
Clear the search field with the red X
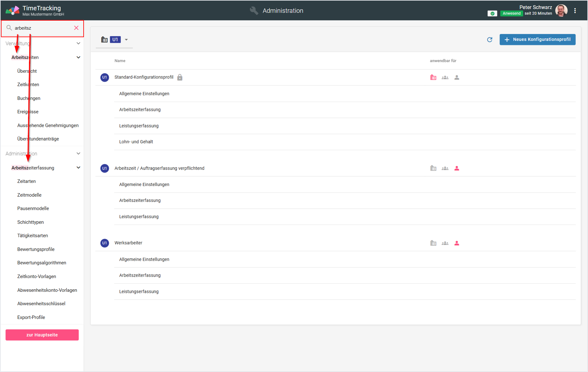(76, 28)
